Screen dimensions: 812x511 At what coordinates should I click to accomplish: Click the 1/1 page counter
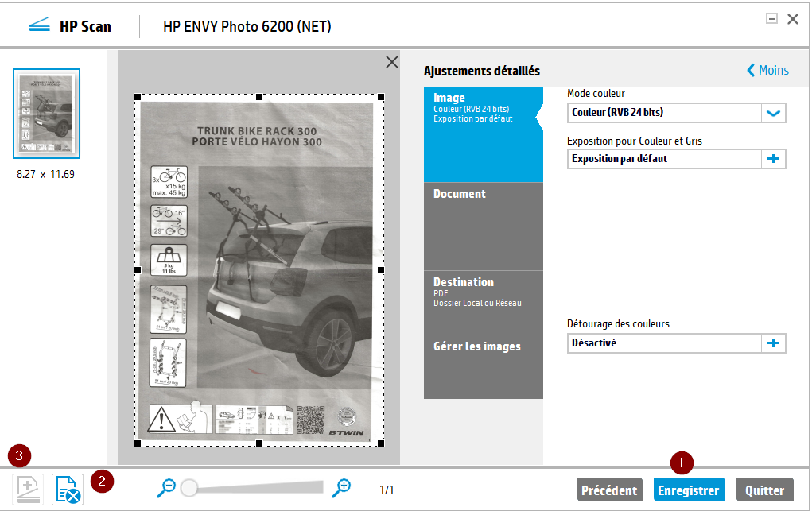[x=387, y=490]
